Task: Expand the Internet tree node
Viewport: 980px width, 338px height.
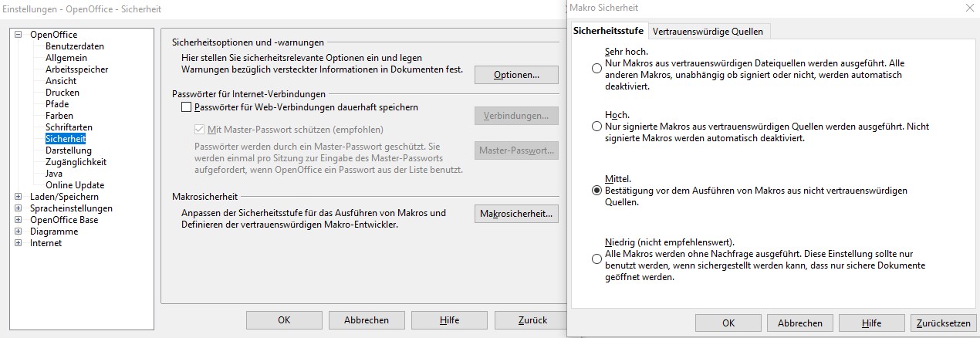Action: point(19,243)
